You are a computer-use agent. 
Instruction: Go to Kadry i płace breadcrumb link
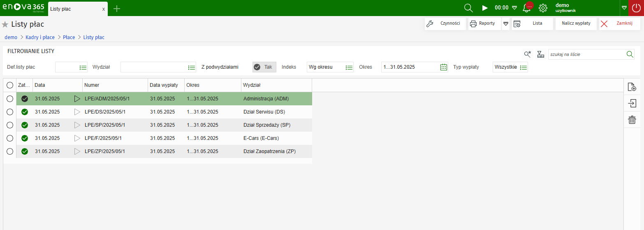(x=40, y=37)
